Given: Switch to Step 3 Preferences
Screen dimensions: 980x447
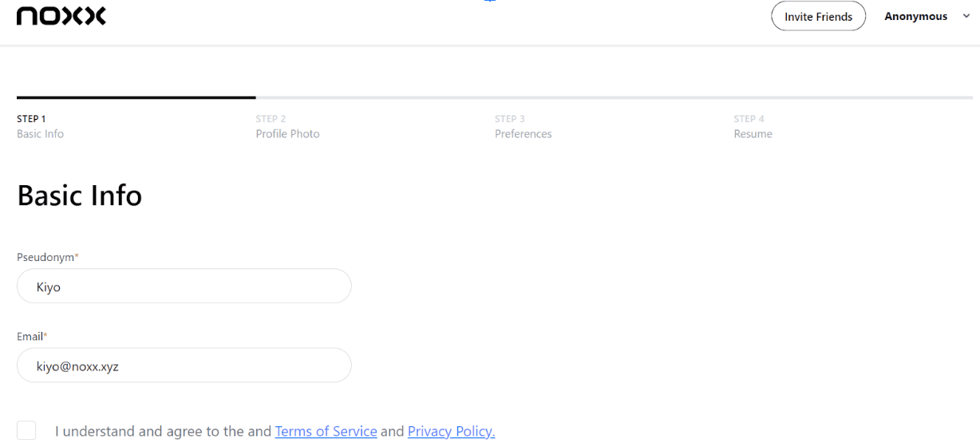Looking at the screenshot, I should click(x=523, y=127).
